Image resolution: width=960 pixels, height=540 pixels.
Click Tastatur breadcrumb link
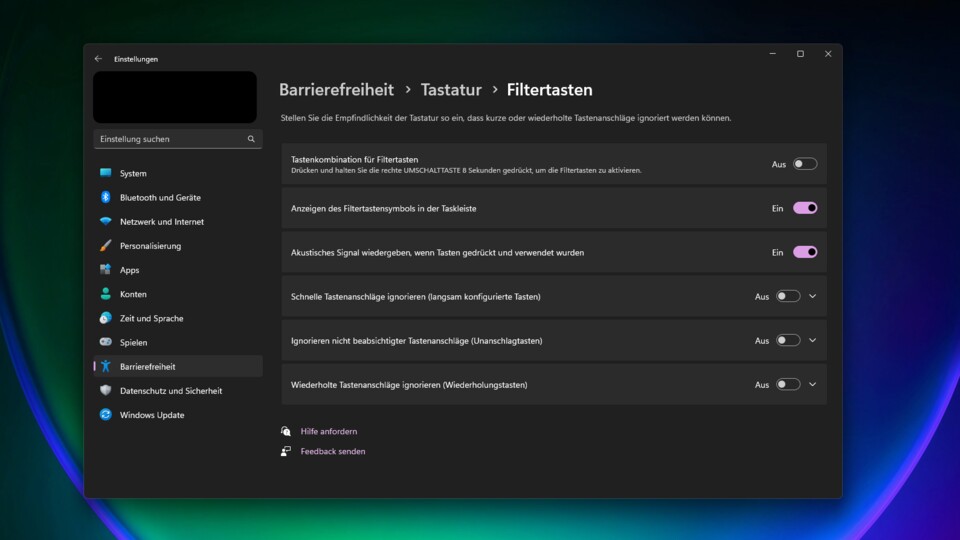click(x=451, y=90)
